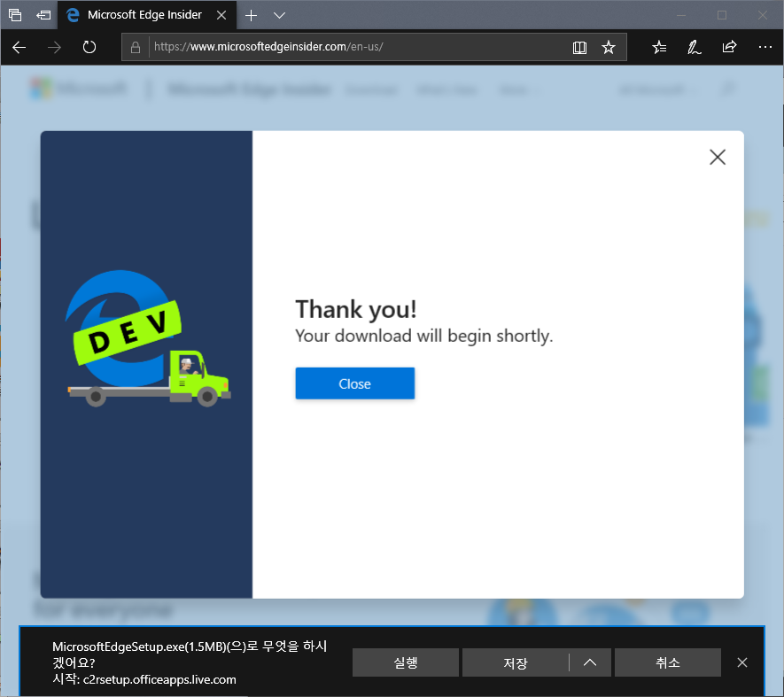Expand save options arrow next to 저장

(x=590, y=662)
